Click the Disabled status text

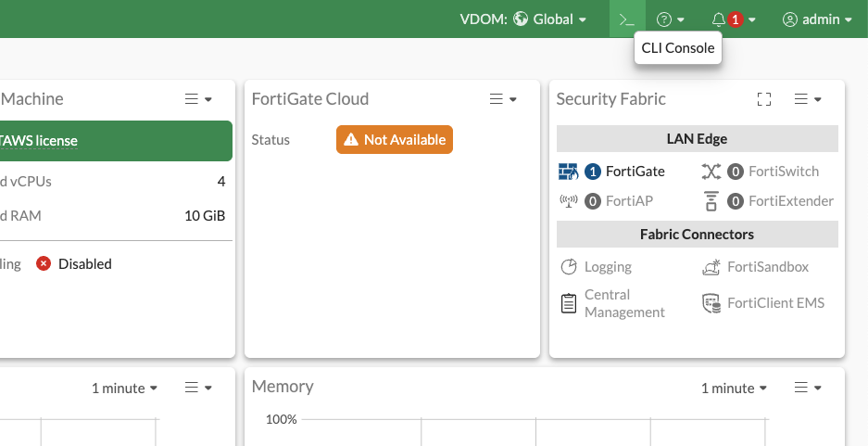pyautogui.click(x=85, y=264)
